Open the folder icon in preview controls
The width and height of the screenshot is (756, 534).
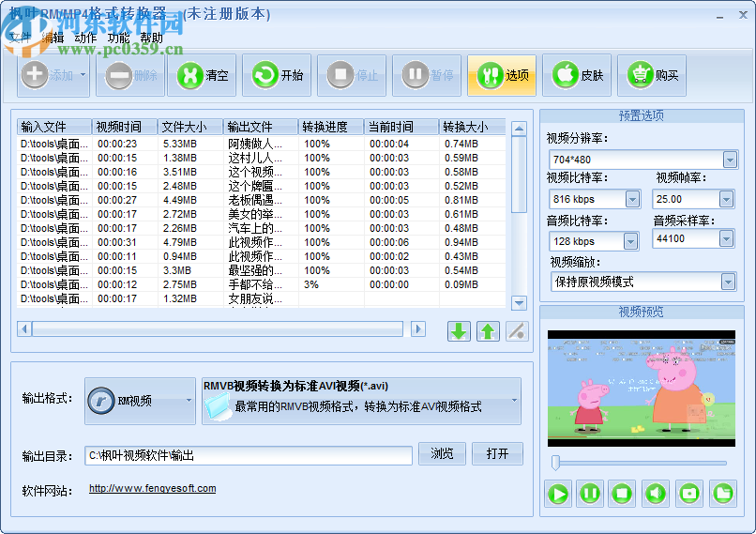[x=721, y=493]
